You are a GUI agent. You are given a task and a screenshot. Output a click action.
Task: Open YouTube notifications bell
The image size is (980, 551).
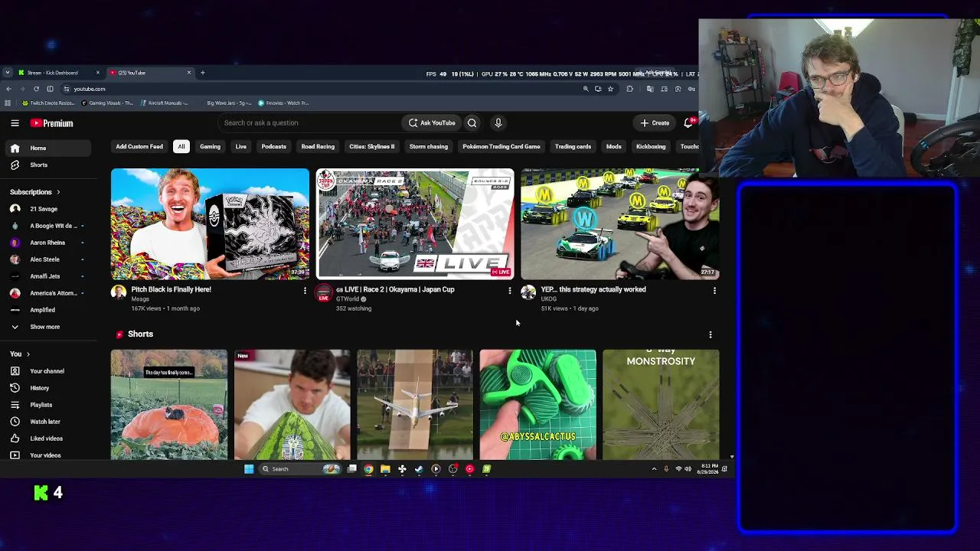(x=688, y=122)
